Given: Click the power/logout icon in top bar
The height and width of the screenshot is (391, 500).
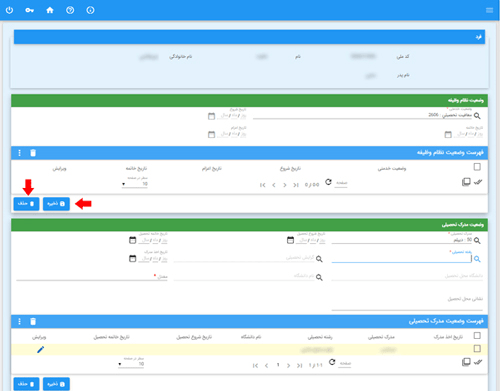Looking at the screenshot, I should [x=9, y=10].
